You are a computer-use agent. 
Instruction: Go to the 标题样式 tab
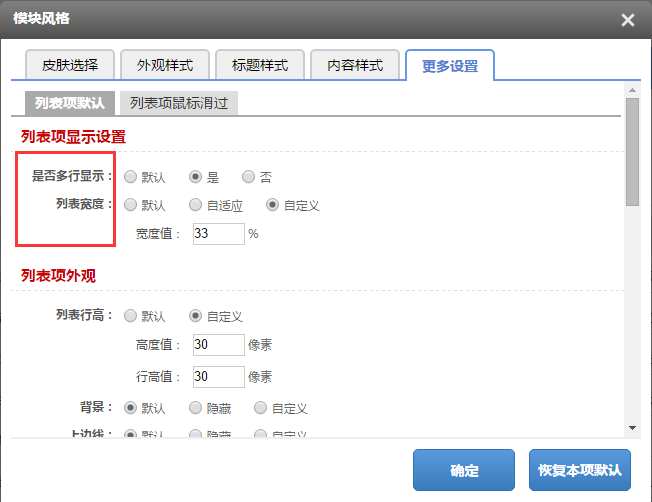tap(260, 65)
